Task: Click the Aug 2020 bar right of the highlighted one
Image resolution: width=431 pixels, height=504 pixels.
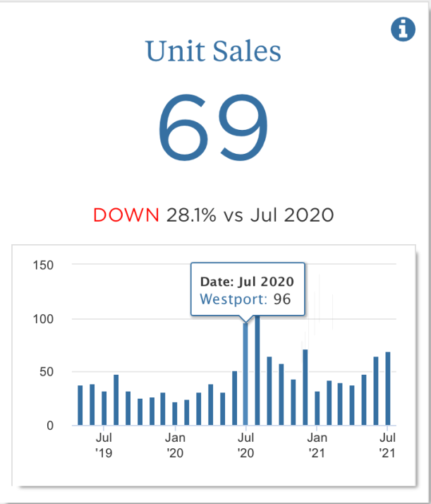Action: [257, 371]
